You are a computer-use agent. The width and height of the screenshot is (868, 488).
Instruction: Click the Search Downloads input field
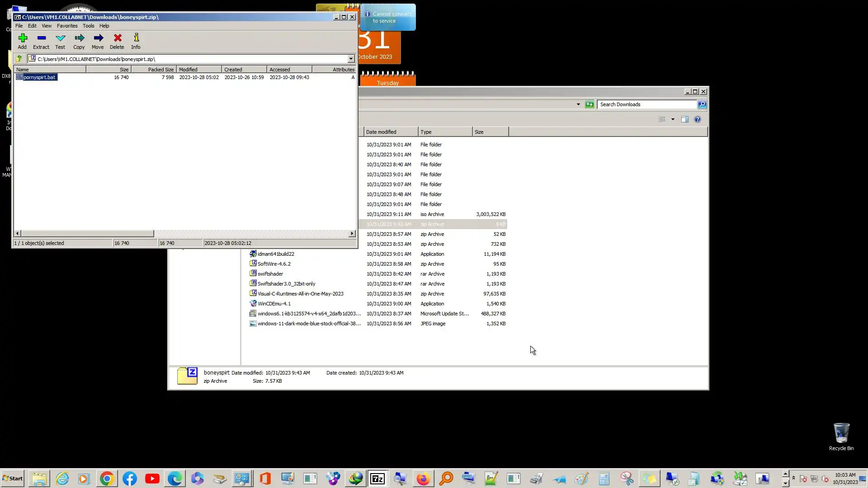click(x=646, y=104)
